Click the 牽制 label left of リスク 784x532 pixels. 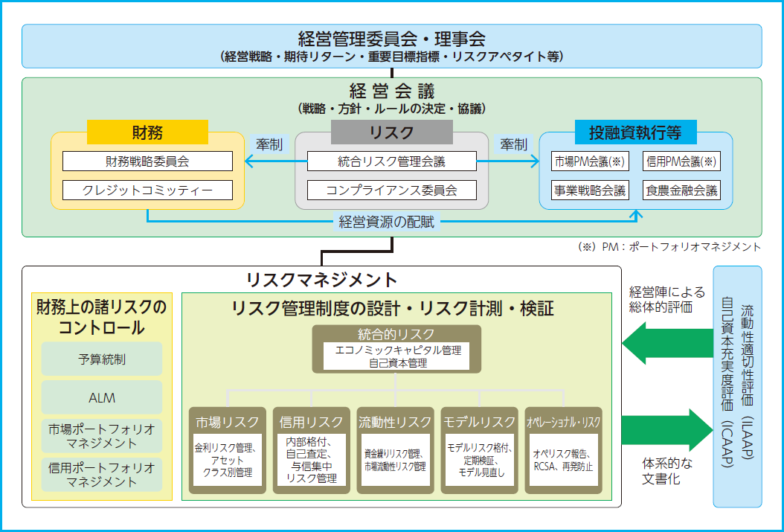pos(269,144)
